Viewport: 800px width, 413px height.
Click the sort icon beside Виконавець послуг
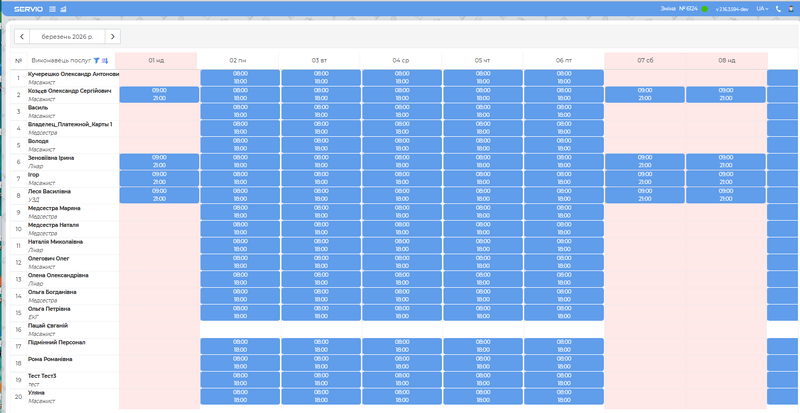click(105, 60)
